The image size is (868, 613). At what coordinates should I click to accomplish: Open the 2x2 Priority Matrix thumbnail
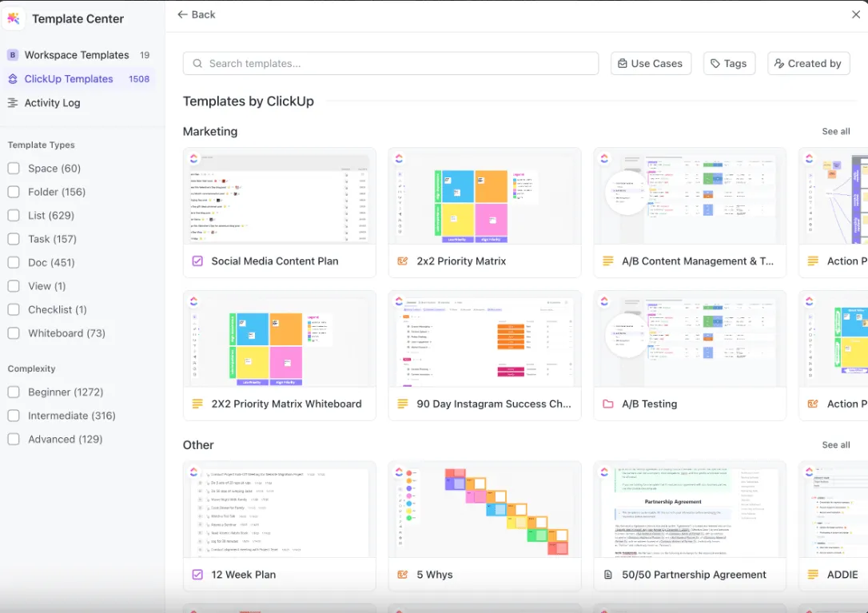(x=484, y=196)
